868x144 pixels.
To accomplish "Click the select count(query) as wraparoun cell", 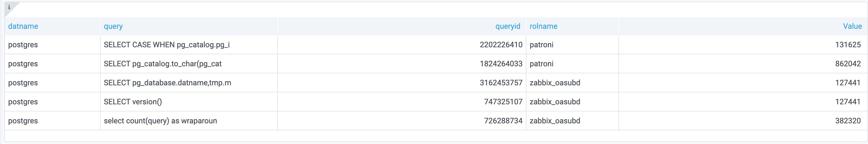I will click(160, 121).
